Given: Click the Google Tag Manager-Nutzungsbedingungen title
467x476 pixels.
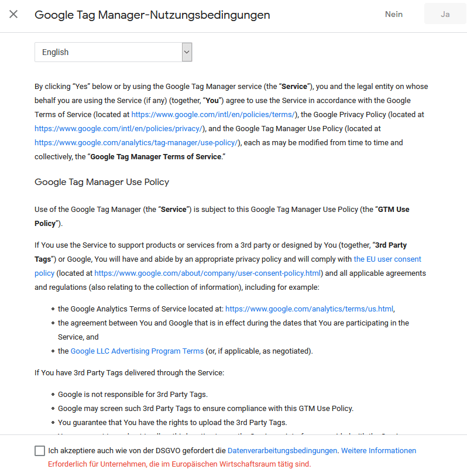Looking at the screenshot, I should point(152,15).
